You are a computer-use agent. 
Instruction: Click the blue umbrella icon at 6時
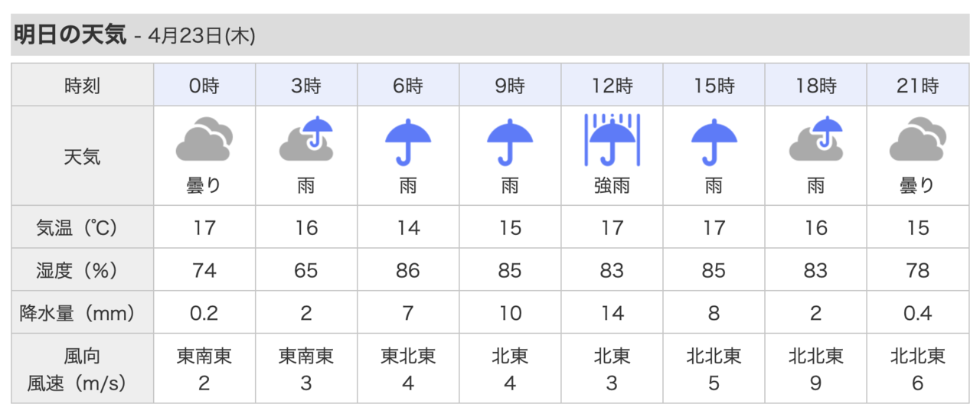(408, 142)
